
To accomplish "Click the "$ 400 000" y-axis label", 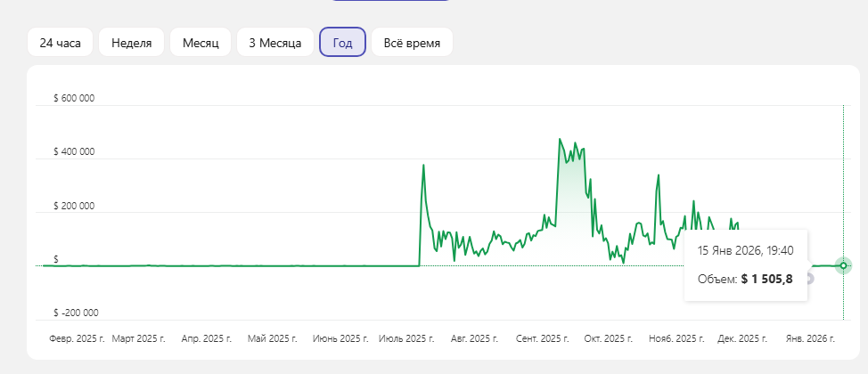I will (75, 152).
